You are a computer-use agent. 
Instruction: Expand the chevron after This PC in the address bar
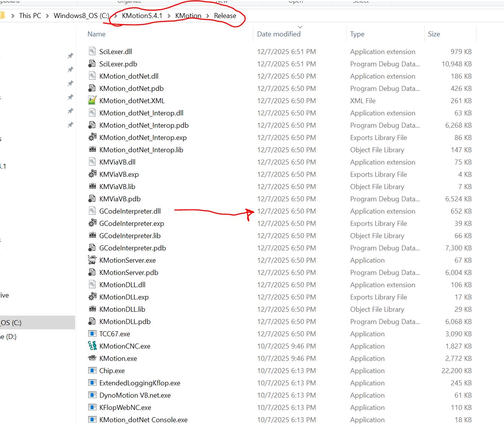tap(47, 16)
